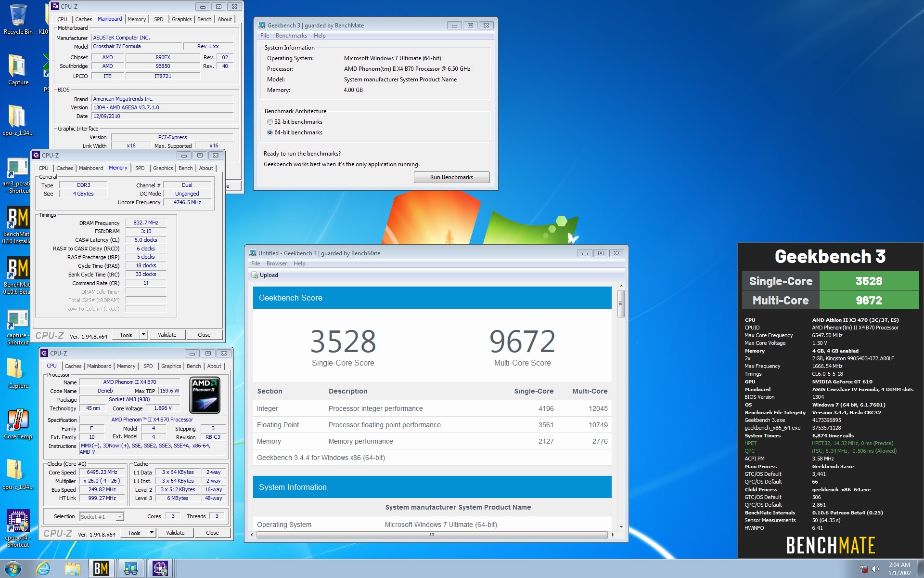Click the network tray icon

click(864, 569)
